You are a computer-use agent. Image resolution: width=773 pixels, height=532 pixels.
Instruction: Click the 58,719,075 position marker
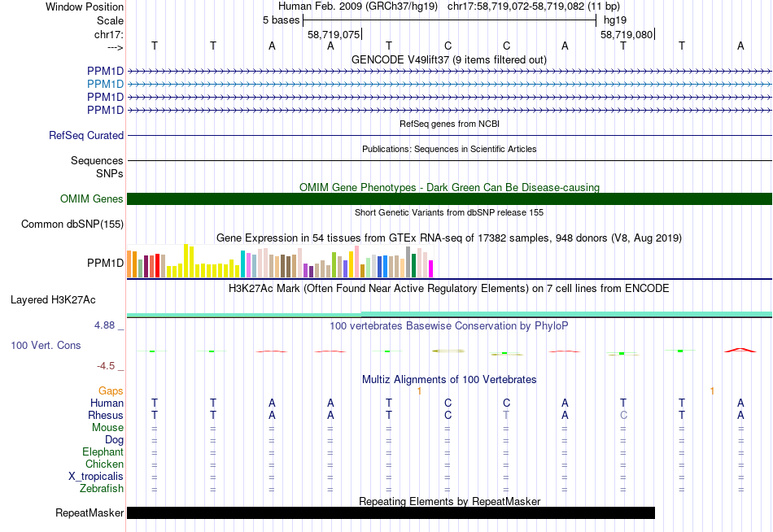[334, 34]
